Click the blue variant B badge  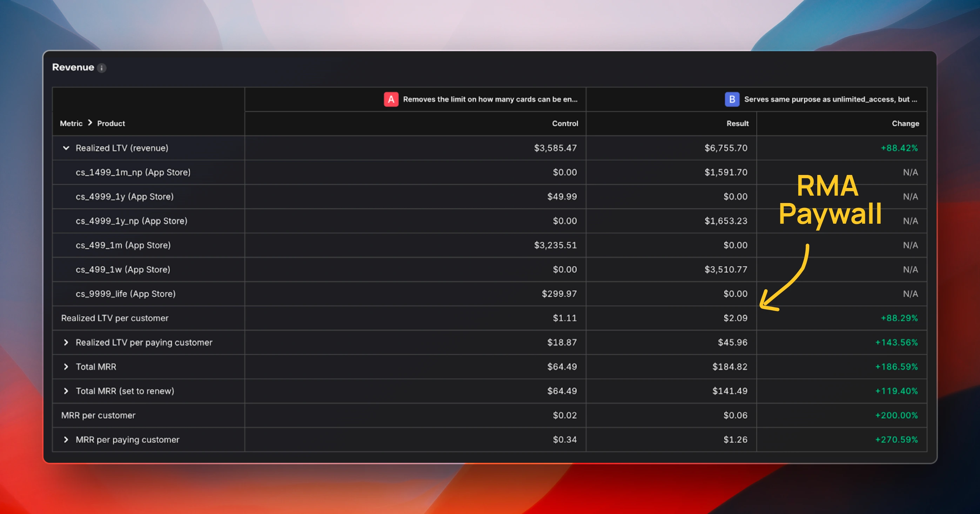click(732, 99)
